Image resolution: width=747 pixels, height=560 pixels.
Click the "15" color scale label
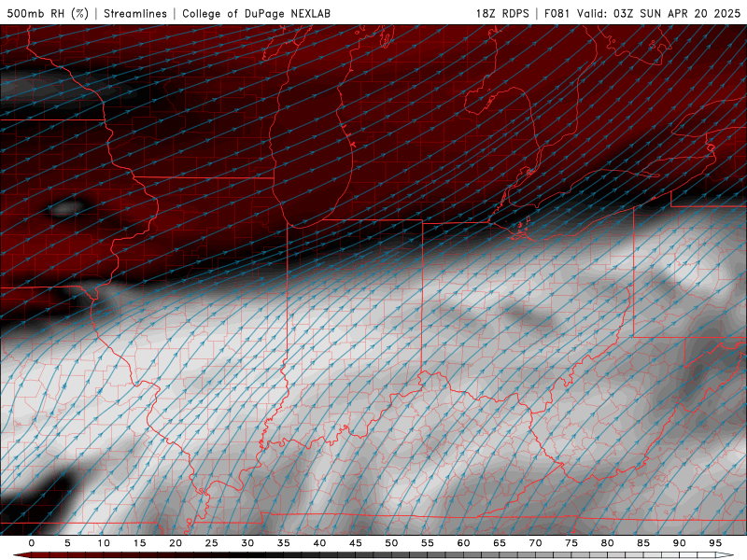139,543
